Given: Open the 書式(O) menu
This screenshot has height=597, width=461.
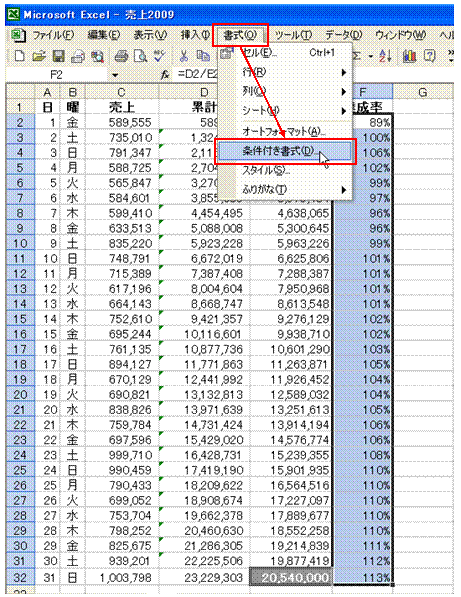Looking at the screenshot, I should coord(240,35).
